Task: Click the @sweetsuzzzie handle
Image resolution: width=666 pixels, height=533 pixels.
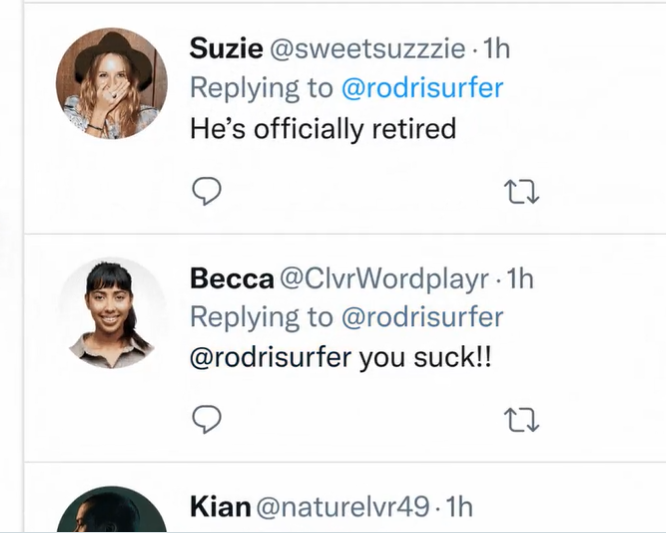Action: pos(368,49)
